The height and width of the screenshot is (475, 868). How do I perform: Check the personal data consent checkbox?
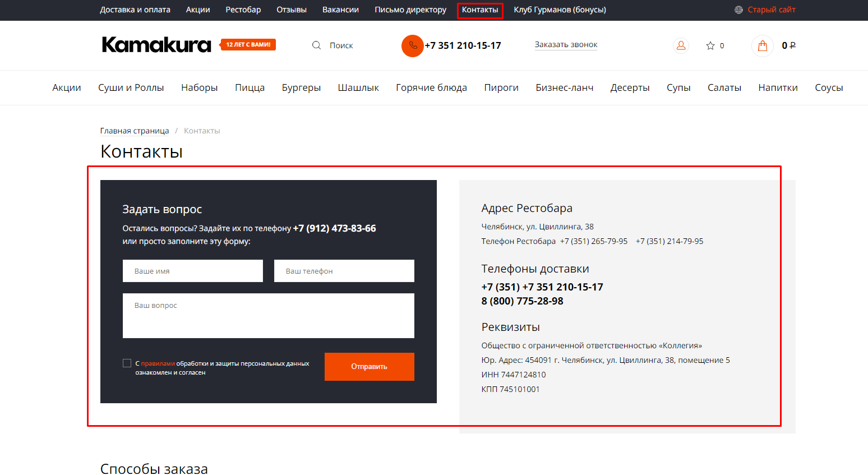click(x=127, y=363)
